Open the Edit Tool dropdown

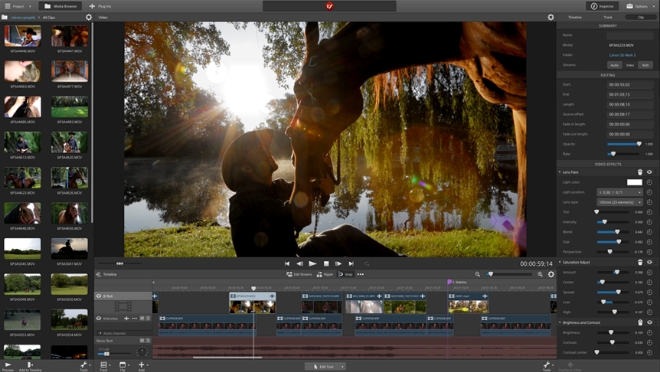point(325,367)
